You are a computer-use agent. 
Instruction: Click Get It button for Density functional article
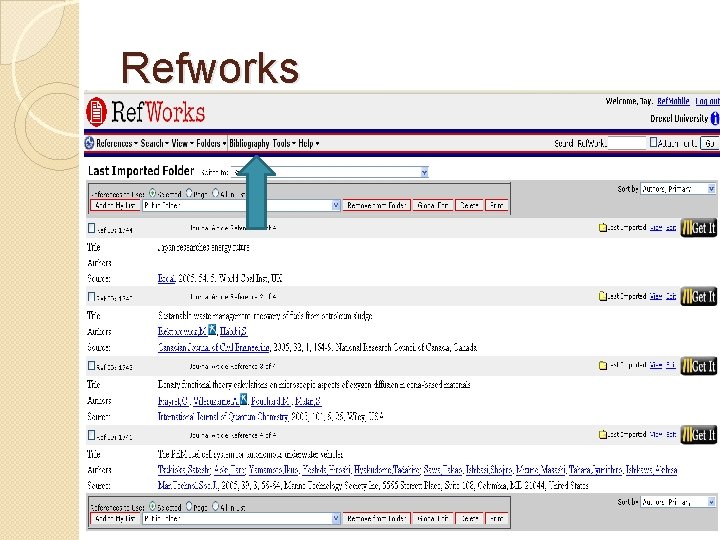pyautogui.click(x=698, y=366)
